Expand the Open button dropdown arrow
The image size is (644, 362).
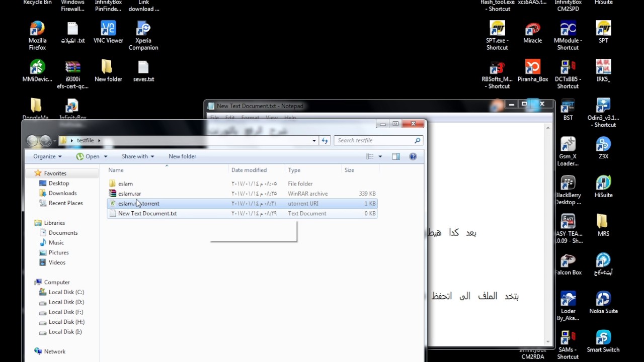tap(106, 156)
